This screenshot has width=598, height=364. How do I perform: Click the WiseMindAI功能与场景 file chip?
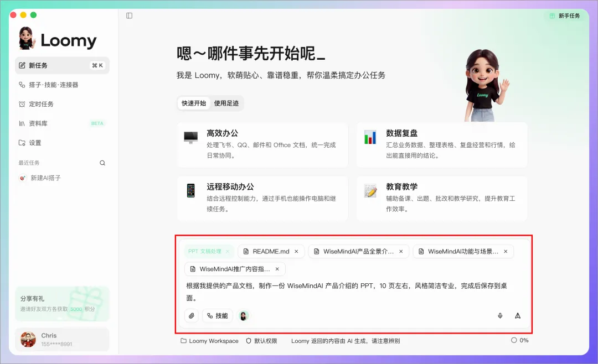pyautogui.click(x=463, y=252)
